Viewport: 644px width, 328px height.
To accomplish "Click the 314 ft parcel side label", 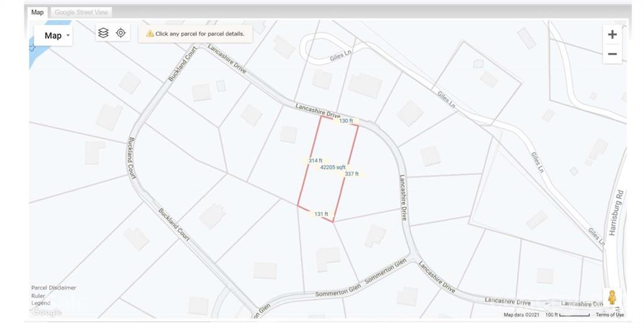I will tap(315, 161).
